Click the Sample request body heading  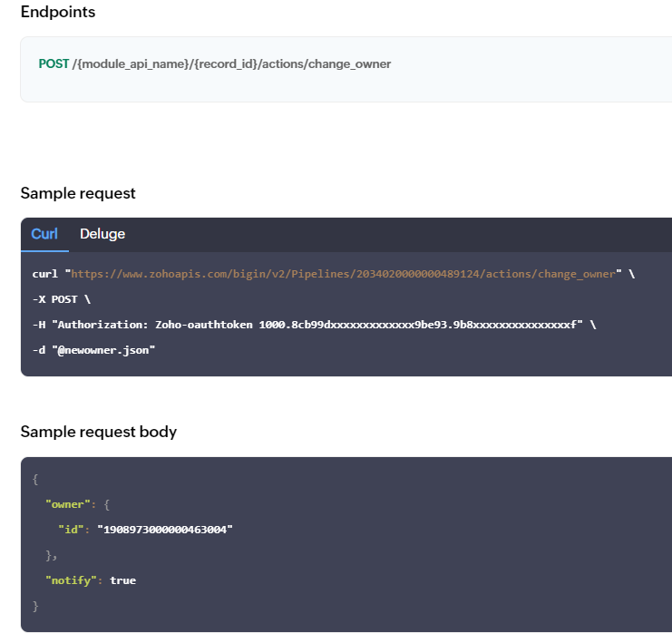coord(99,432)
